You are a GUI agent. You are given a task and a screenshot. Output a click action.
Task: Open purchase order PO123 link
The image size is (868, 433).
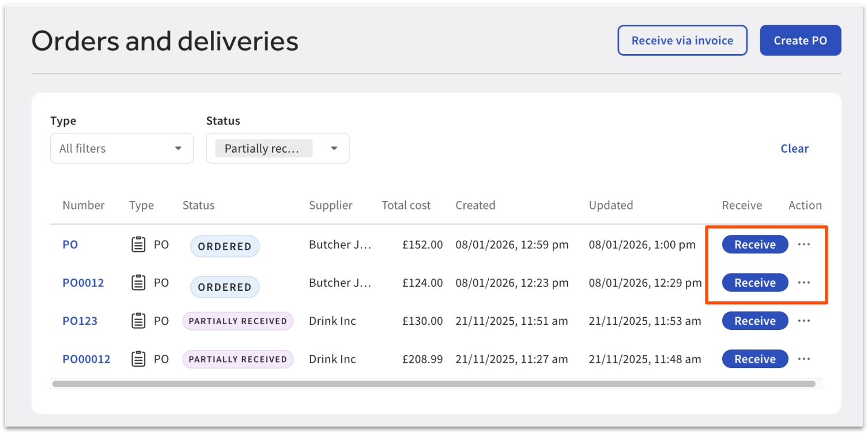click(x=80, y=321)
